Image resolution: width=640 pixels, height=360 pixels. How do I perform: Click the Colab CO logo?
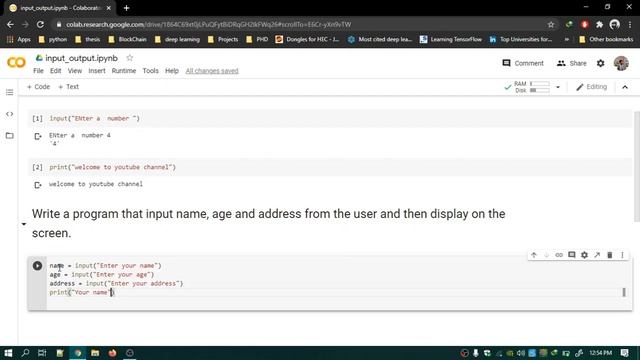pos(16,62)
